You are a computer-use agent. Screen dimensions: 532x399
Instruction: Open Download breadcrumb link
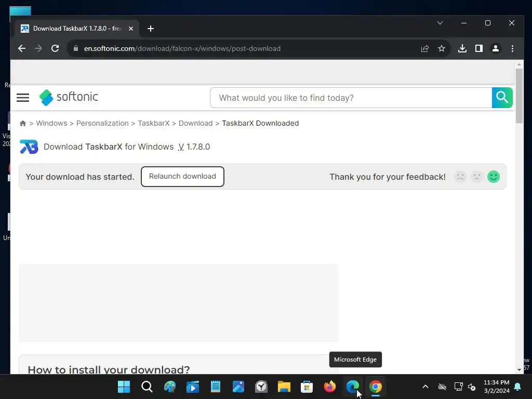196,123
